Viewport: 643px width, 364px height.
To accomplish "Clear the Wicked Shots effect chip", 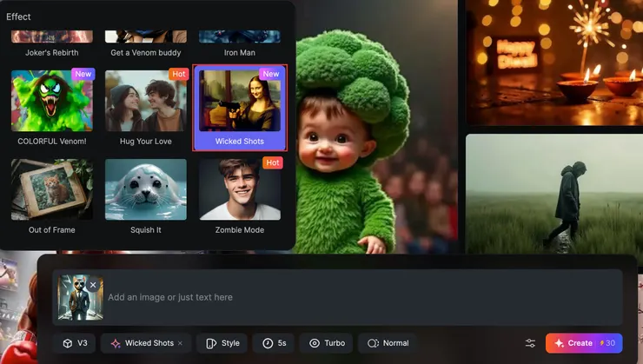I will [x=181, y=343].
